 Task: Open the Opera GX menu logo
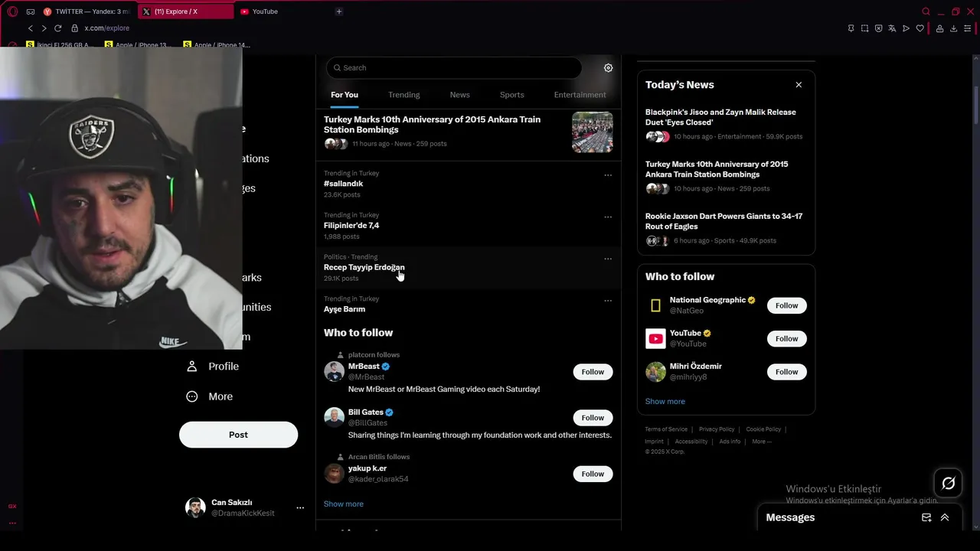click(12, 11)
